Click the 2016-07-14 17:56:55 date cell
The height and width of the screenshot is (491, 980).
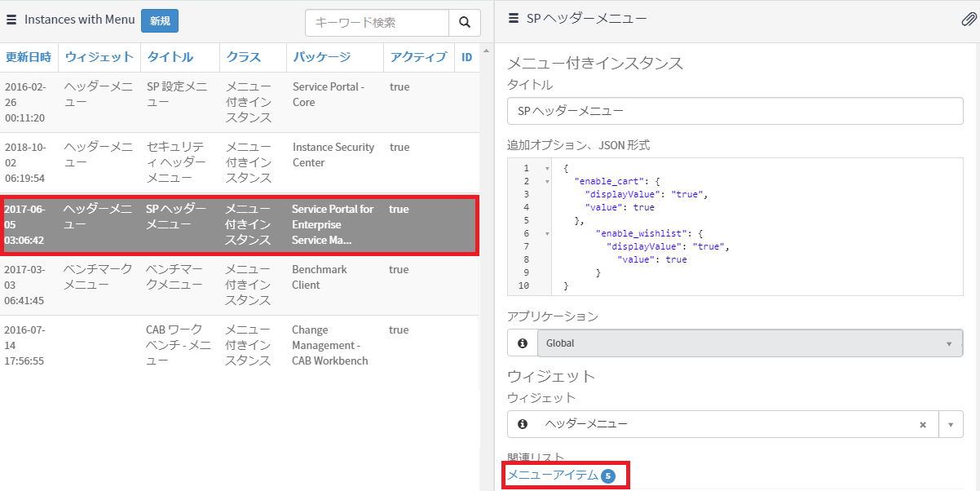pos(25,345)
